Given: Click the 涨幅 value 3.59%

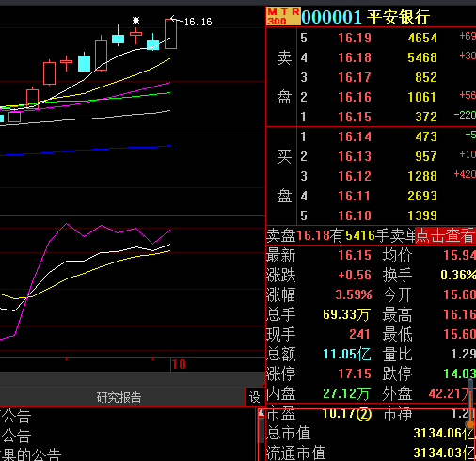Looking at the screenshot, I should (x=354, y=294).
